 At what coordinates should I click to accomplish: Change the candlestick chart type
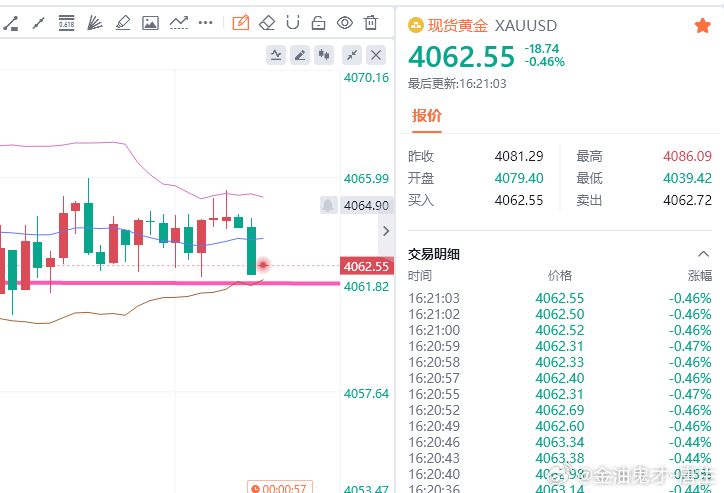324,55
